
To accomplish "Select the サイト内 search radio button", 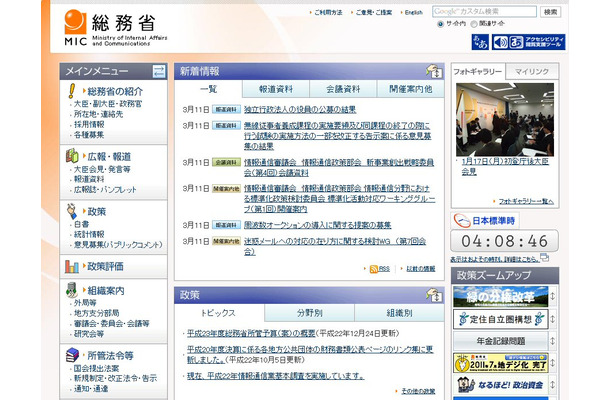I will 440,24.
